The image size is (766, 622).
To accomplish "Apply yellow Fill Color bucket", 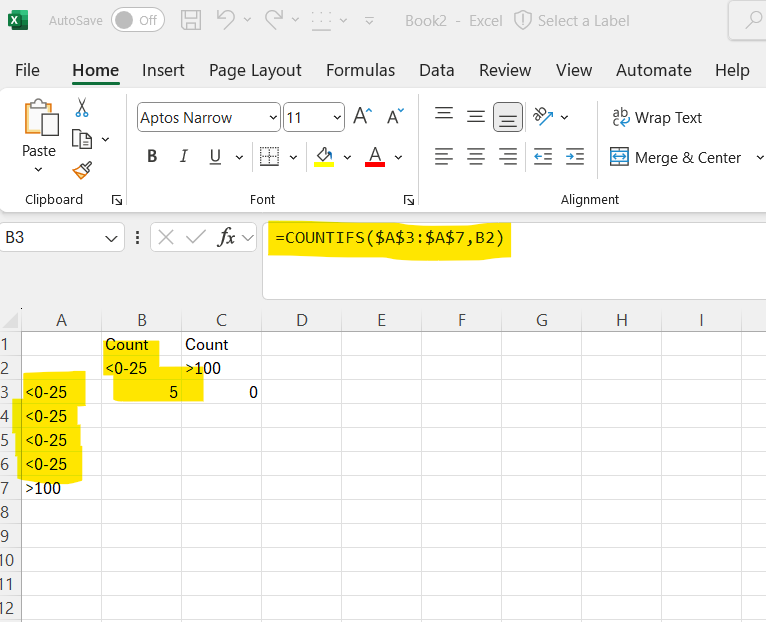I will point(324,157).
